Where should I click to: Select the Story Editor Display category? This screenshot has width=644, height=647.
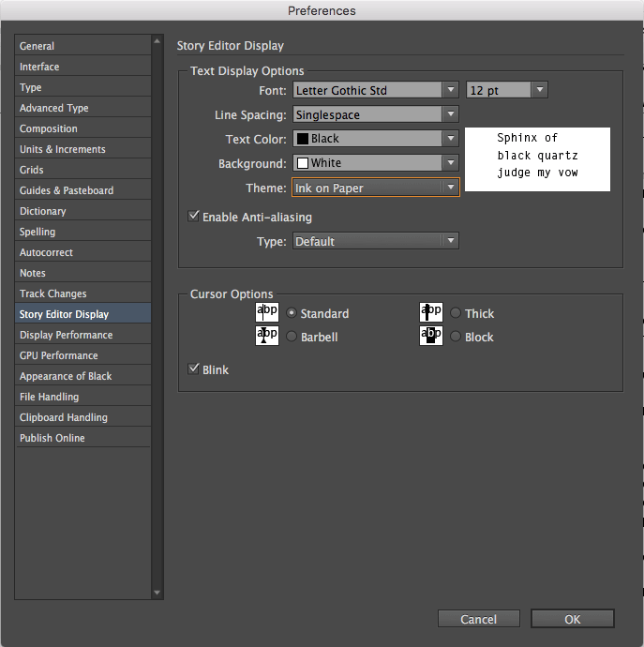click(x=82, y=314)
